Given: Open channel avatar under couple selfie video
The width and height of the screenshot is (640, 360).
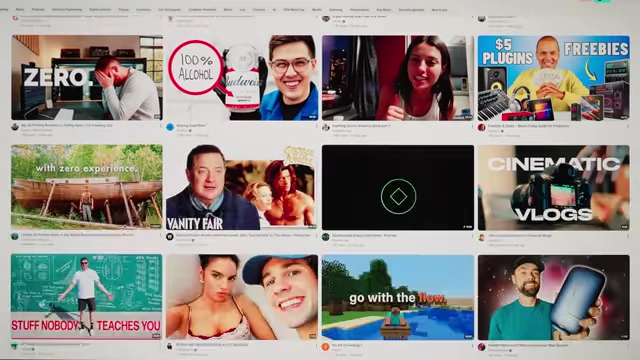Looking at the screenshot, I should coord(170,346).
